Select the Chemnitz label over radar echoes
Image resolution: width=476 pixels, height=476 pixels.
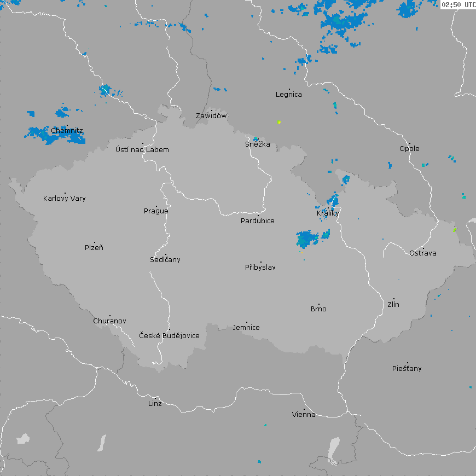point(67,131)
